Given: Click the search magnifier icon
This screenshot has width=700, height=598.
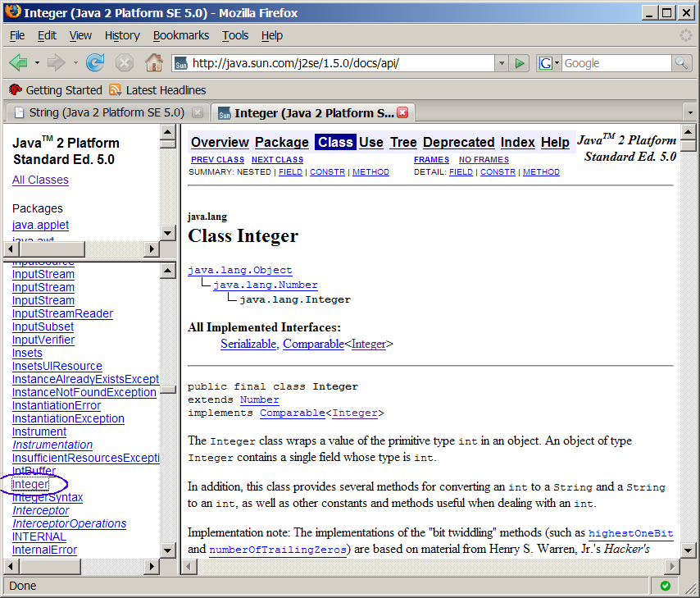Looking at the screenshot, I should (681, 63).
